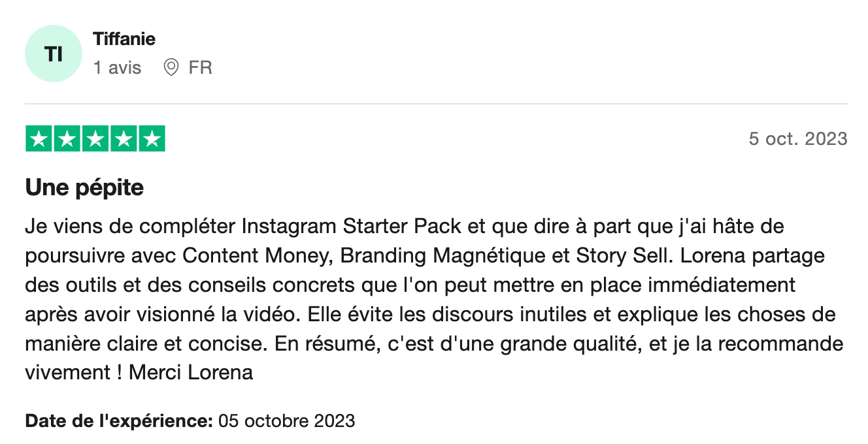The height and width of the screenshot is (444, 868).
Task: Click the fourth green rating star
Action: (x=124, y=138)
